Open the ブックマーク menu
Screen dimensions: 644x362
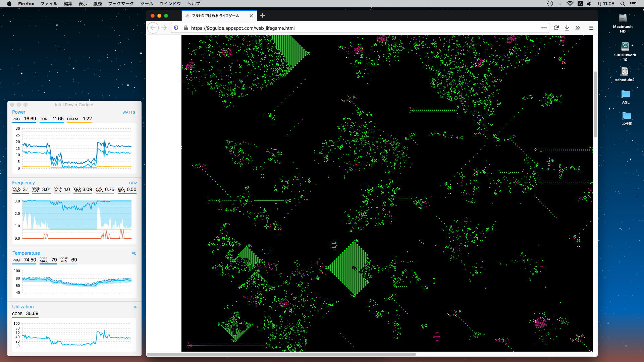[121, 4]
